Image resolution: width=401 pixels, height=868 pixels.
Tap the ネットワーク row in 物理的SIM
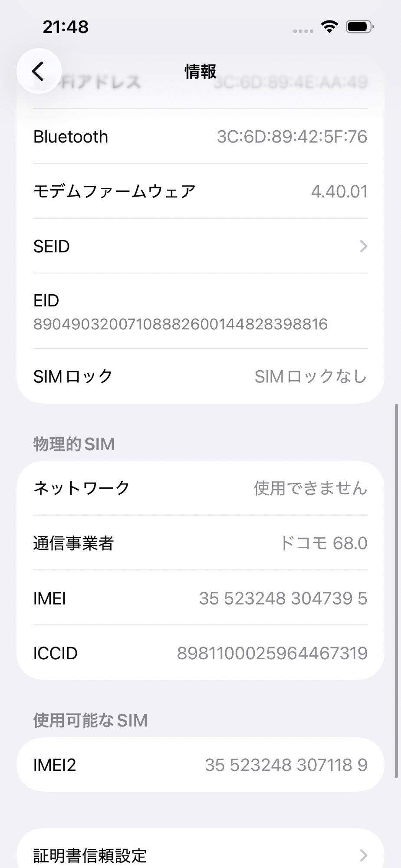click(200, 488)
